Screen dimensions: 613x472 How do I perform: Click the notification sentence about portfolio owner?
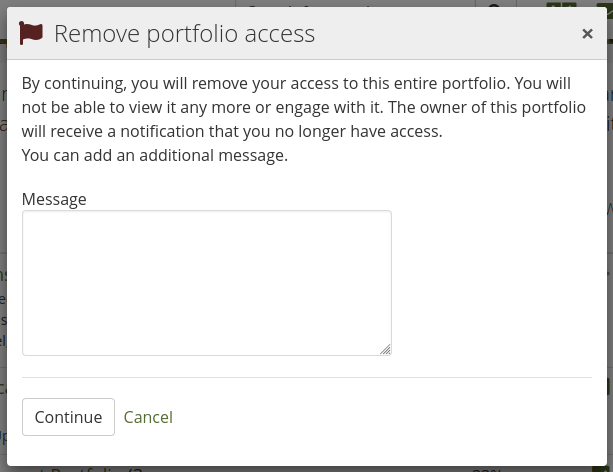[232, 131]
